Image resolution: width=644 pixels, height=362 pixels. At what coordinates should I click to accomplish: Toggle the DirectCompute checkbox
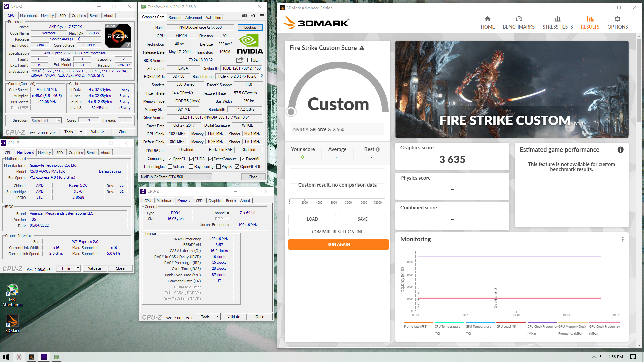coord(210,159)
